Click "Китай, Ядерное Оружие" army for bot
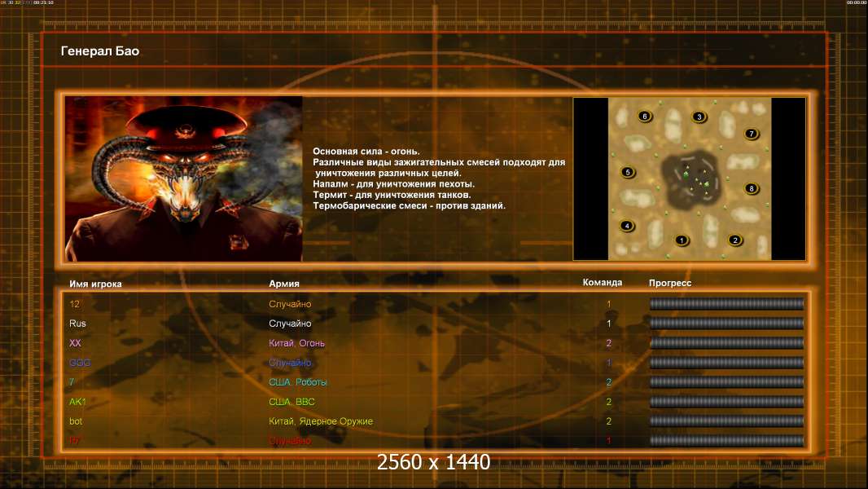 321,421
